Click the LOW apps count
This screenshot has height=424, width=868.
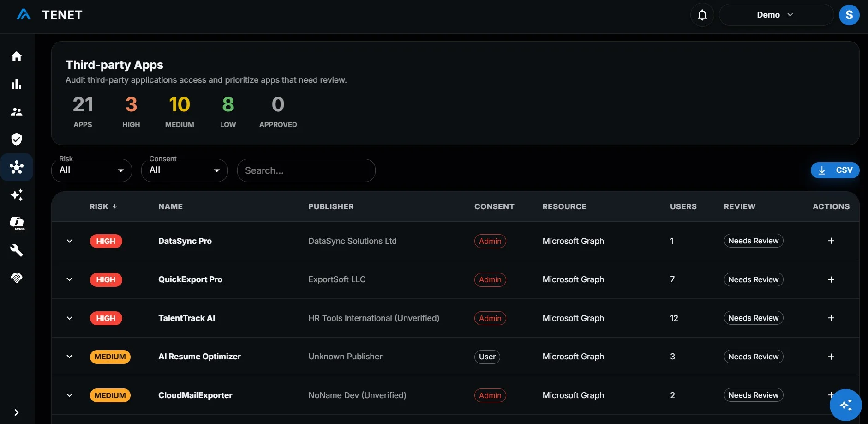228,111
